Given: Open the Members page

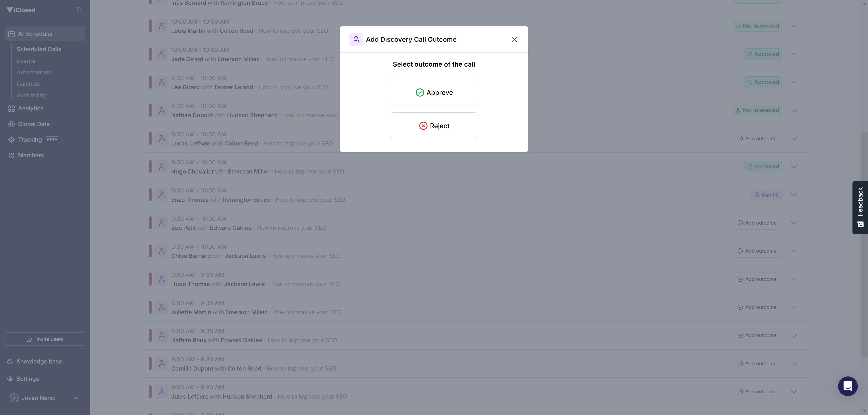Looking at the screenshot, I should pos(31,156).
